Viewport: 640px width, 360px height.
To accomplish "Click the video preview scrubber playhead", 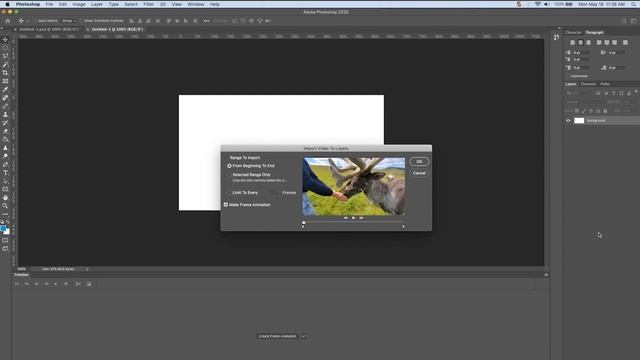I will click(304, 222).
